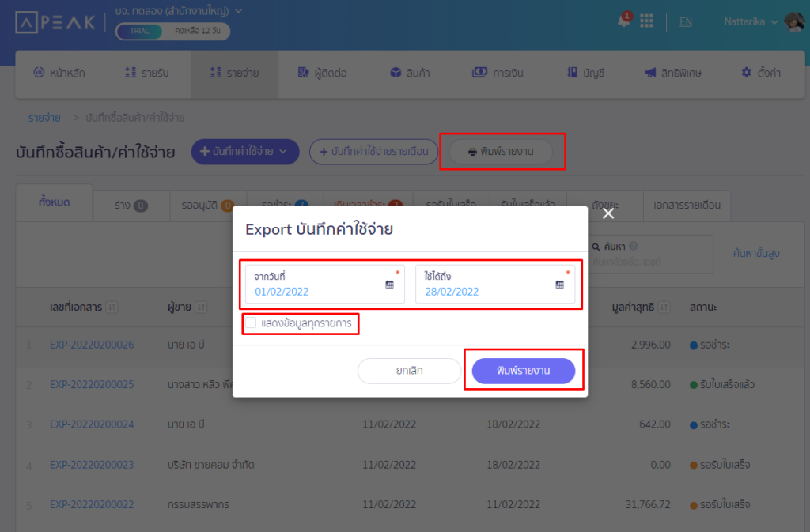Open calendar icon in ใช้ได้ถึง field
This screenshot has width=810, height=532.
(560, 285)
